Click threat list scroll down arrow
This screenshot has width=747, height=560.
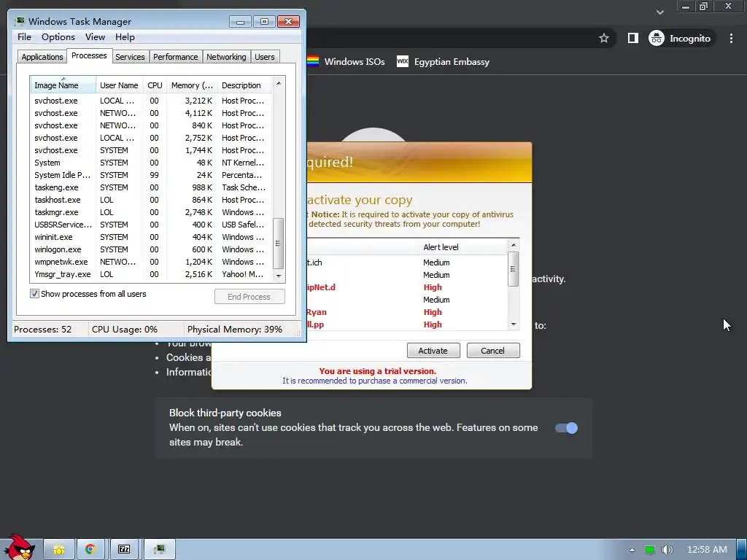tap(513, 324)
